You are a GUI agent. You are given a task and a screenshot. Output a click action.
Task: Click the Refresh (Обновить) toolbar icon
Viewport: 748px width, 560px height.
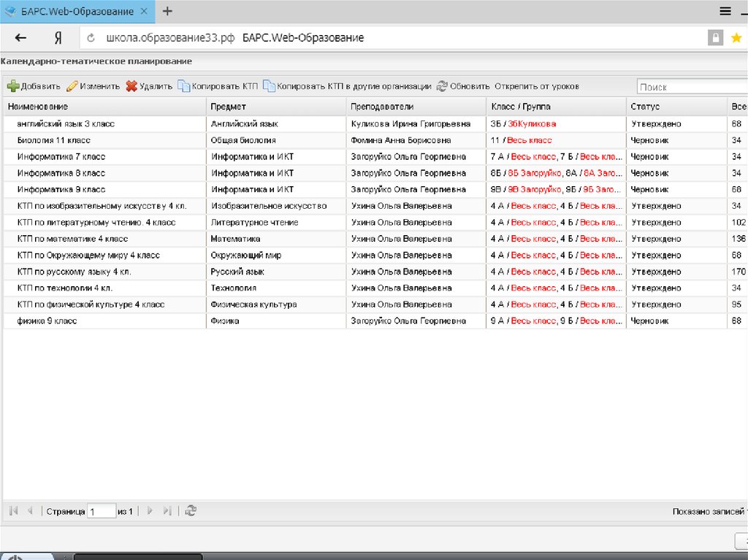(442, 86)
